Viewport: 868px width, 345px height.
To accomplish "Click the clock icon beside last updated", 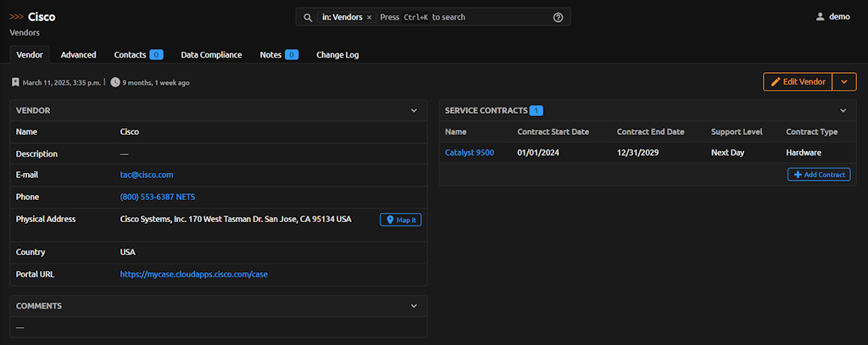I will (115, 83).
